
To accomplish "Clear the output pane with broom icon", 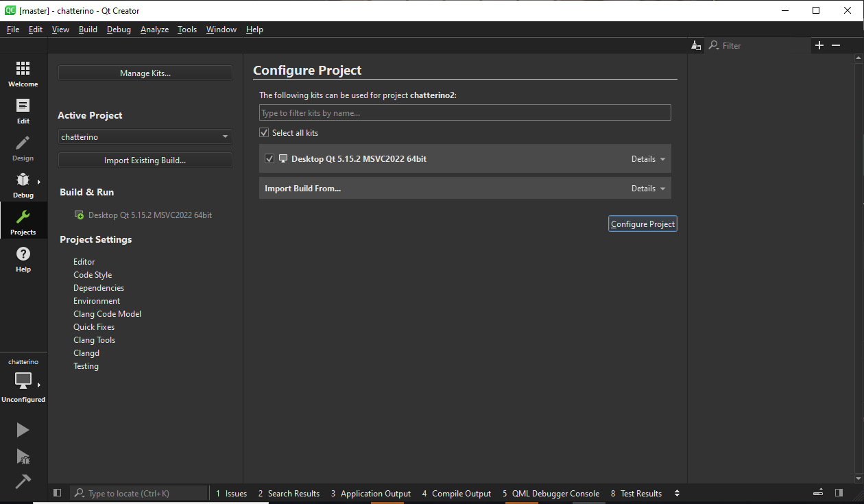I will pos(697,45).
